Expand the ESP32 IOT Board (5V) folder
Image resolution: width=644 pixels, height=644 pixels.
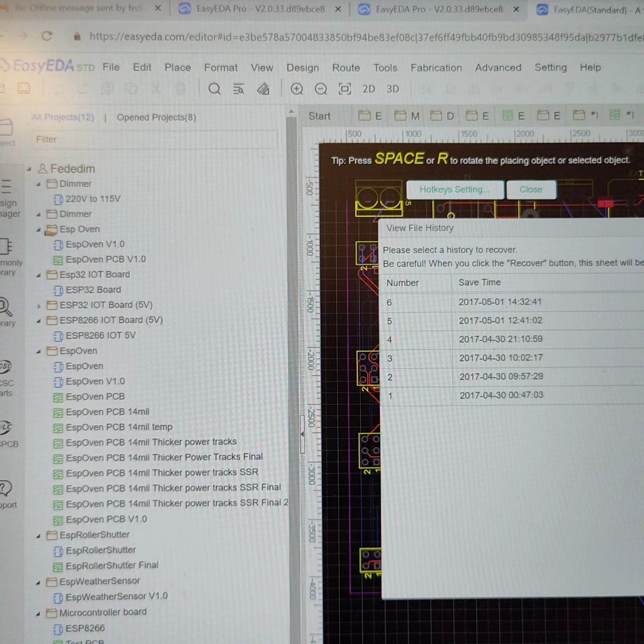click(x=38, y=306)
